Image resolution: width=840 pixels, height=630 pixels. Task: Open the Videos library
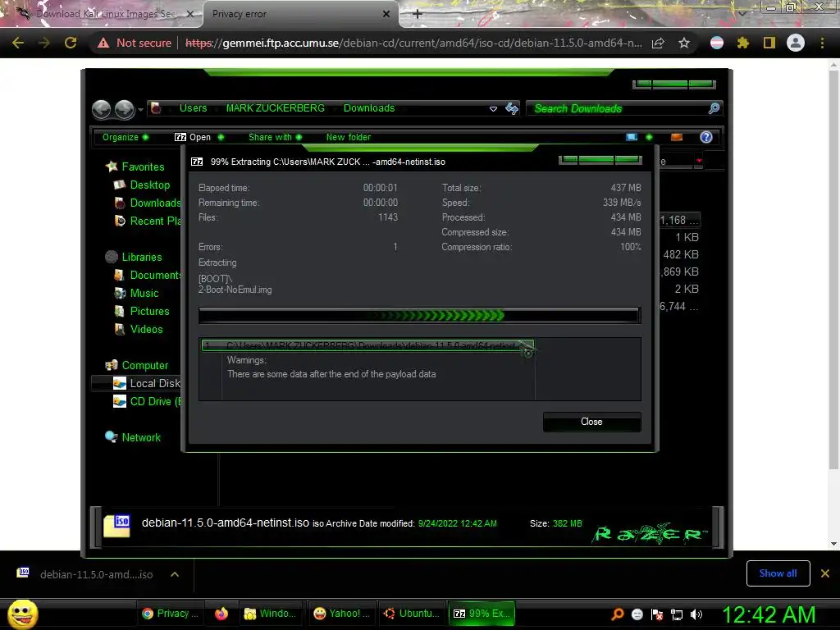coord(146,330)
